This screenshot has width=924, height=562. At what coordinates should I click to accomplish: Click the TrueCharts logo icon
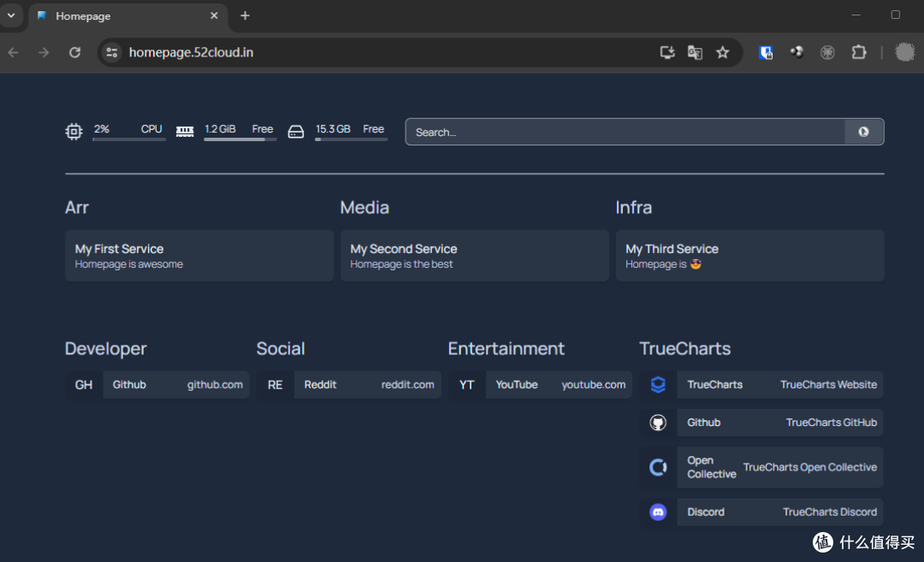point(658,385)
